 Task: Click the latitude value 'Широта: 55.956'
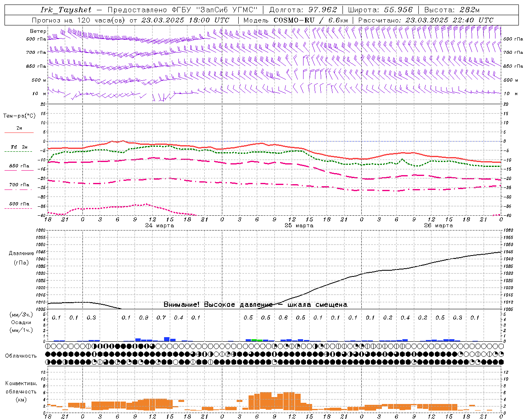click(380, 10)
